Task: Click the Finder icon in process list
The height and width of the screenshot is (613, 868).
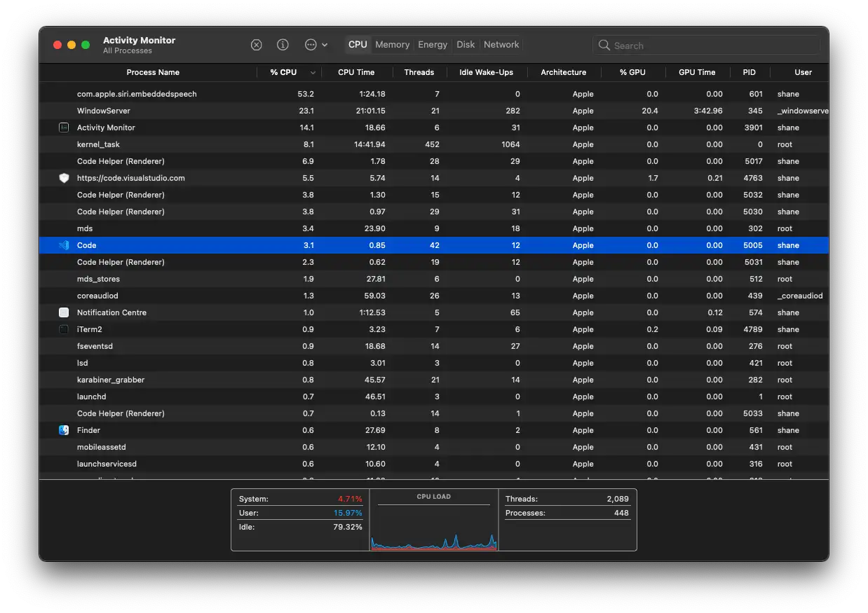Action: coord(64,430)
